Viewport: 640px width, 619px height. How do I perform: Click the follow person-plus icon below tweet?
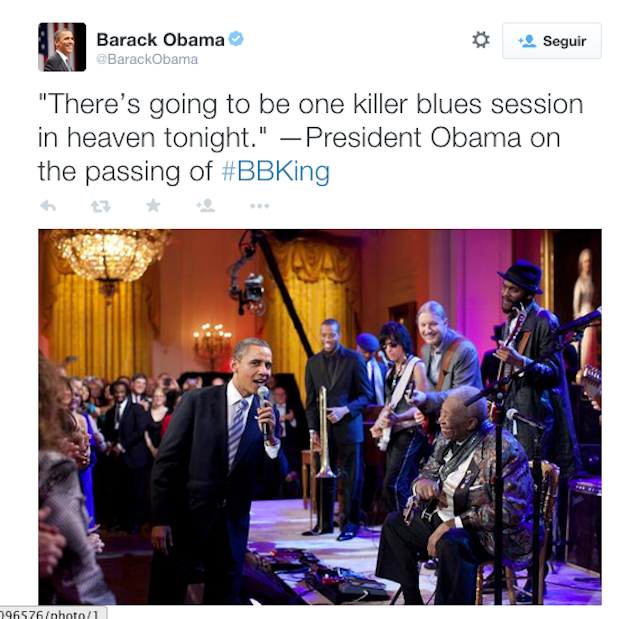[205, 205]
